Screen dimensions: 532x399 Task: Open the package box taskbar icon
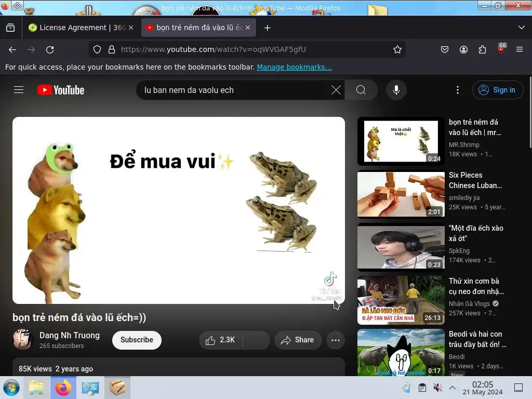[117, 388]
